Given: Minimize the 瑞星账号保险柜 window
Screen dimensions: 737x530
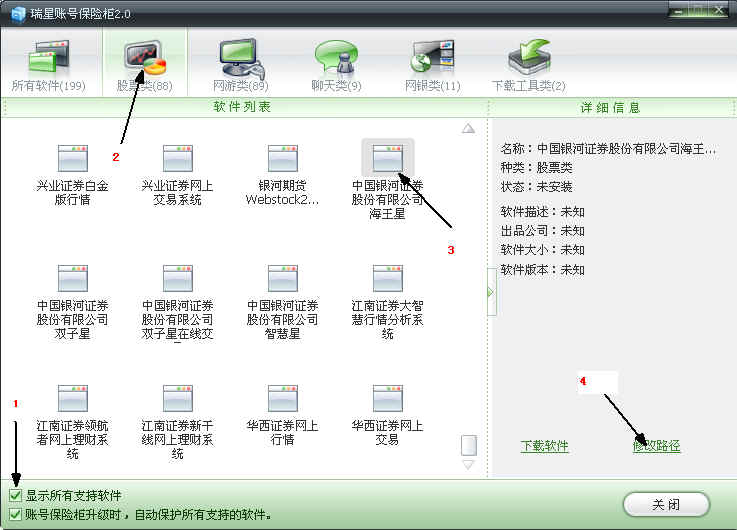Looking at the screenshot, I should (x=679, y=10).
